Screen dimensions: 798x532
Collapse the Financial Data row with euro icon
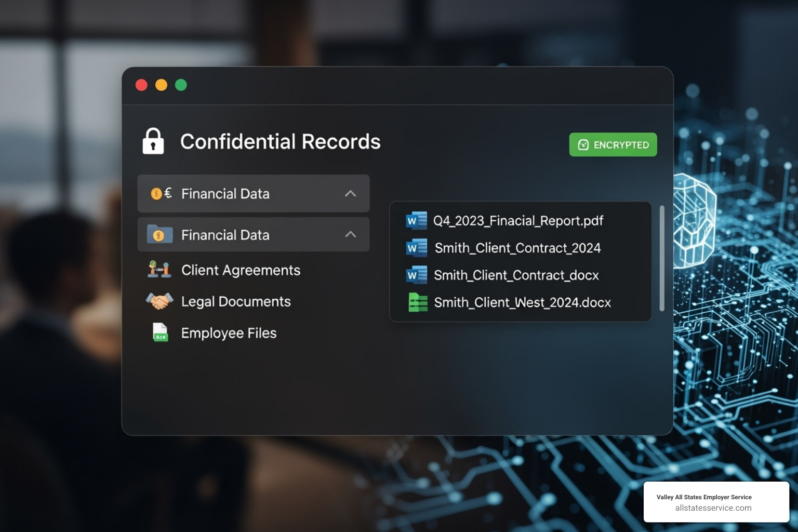pos(351,194)
